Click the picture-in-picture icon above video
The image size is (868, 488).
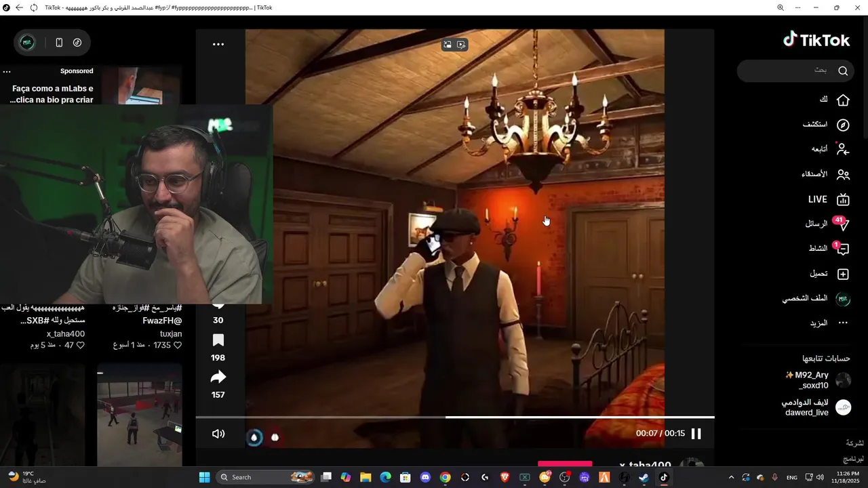click(448, 45)
